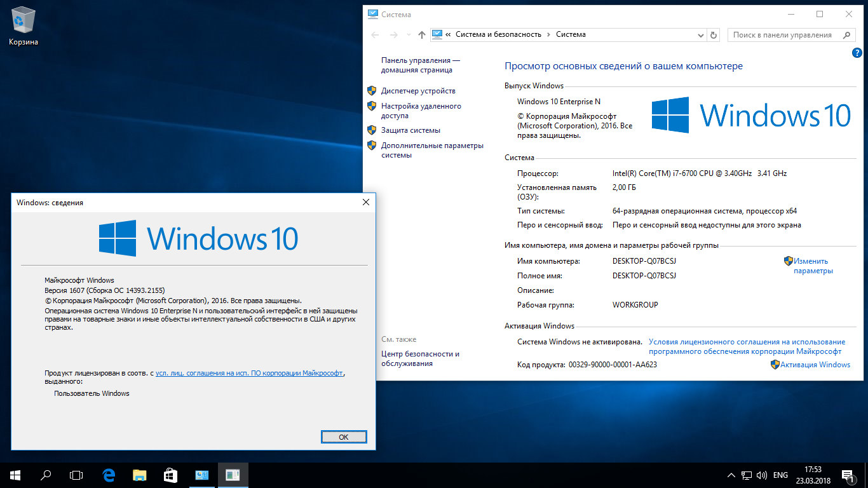Go up one level with the up arrow
The image size is (868, 488).
pos(422,35)
